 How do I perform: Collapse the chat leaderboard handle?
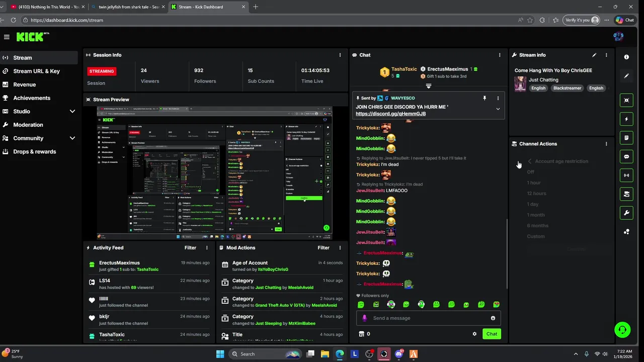[429, 86]
